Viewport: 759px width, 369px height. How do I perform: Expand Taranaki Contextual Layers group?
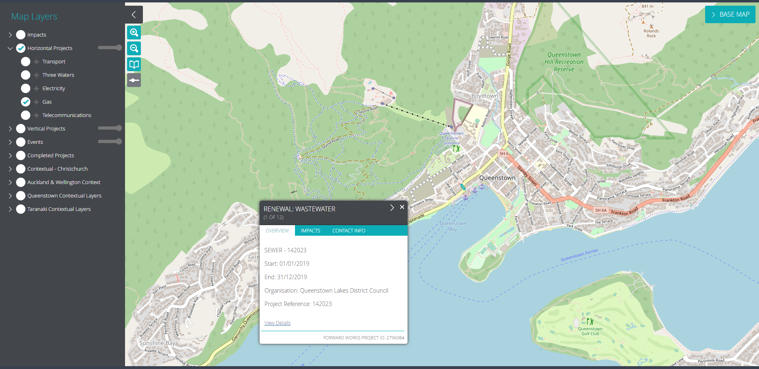[10, 209]
